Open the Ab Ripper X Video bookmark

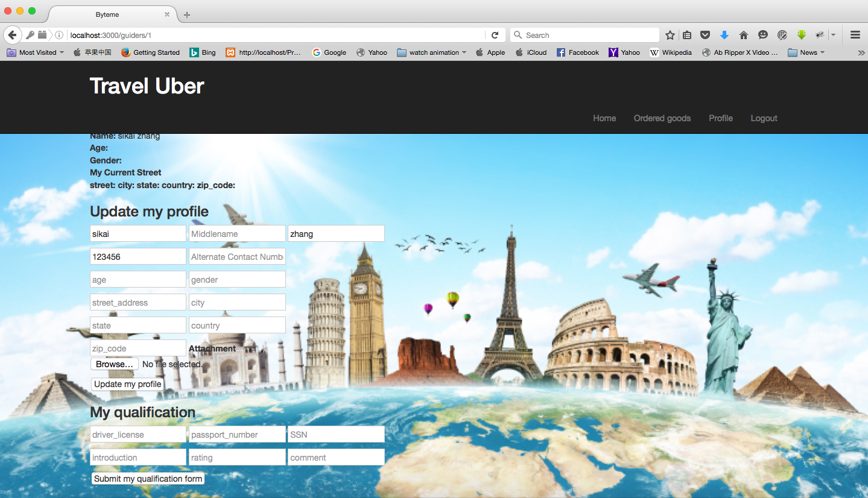click(740, 52)
